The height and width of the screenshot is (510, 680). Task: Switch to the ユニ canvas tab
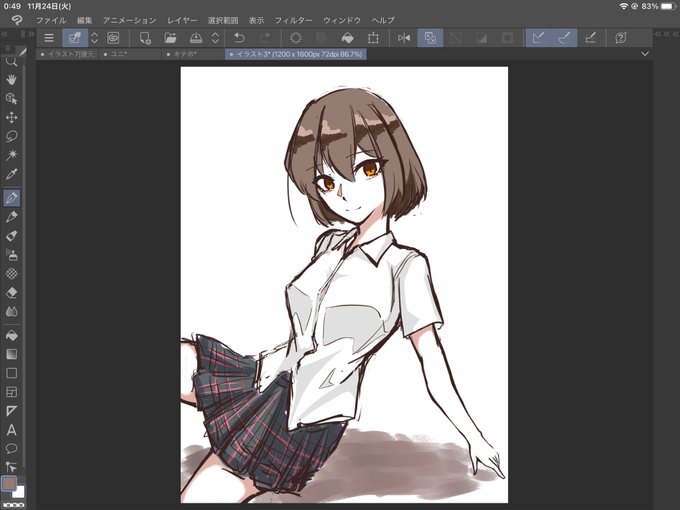(x=130, y=54)
